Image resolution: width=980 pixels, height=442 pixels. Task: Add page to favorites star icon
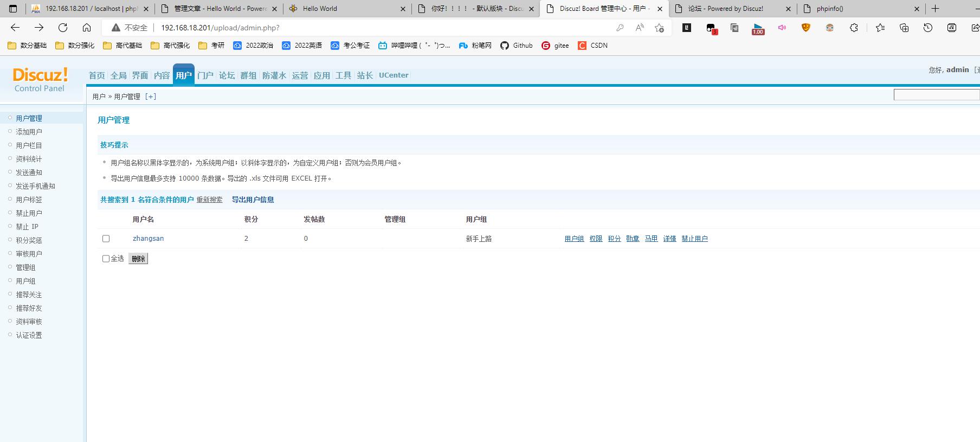coord(659,28)
